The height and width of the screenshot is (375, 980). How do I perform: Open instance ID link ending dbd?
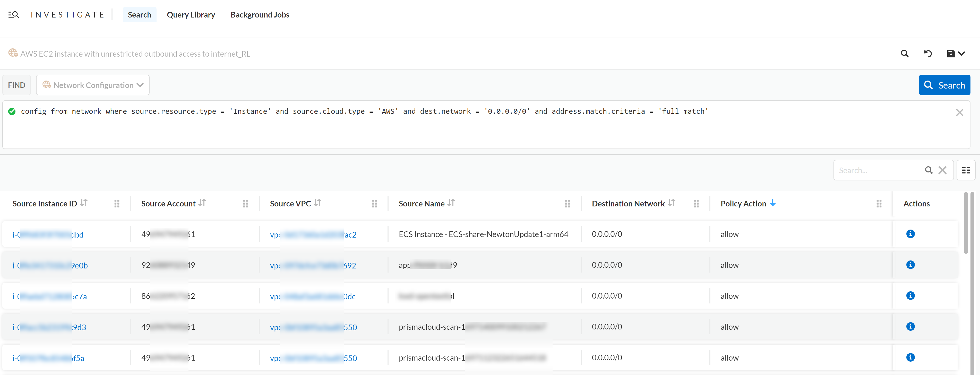(x=48, y=235)
